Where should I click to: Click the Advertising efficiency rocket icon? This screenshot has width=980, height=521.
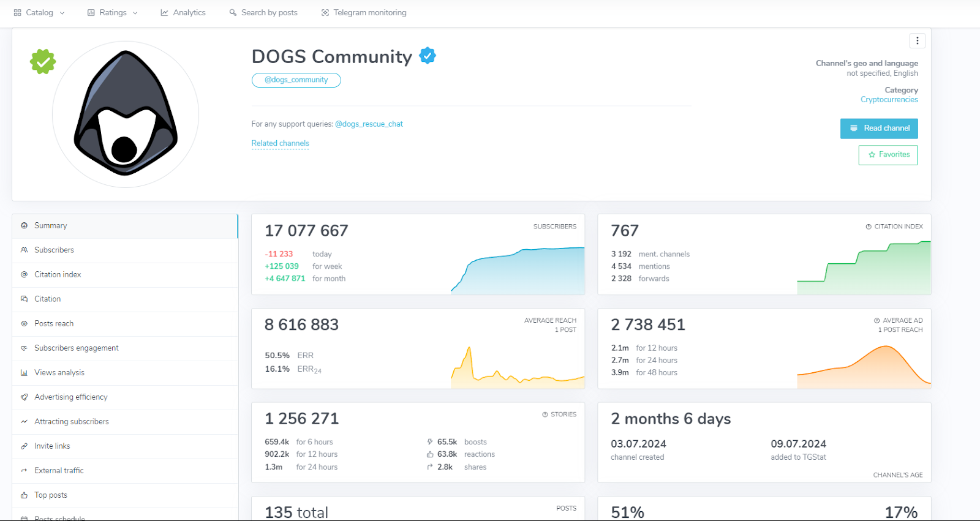coord(24,397)
